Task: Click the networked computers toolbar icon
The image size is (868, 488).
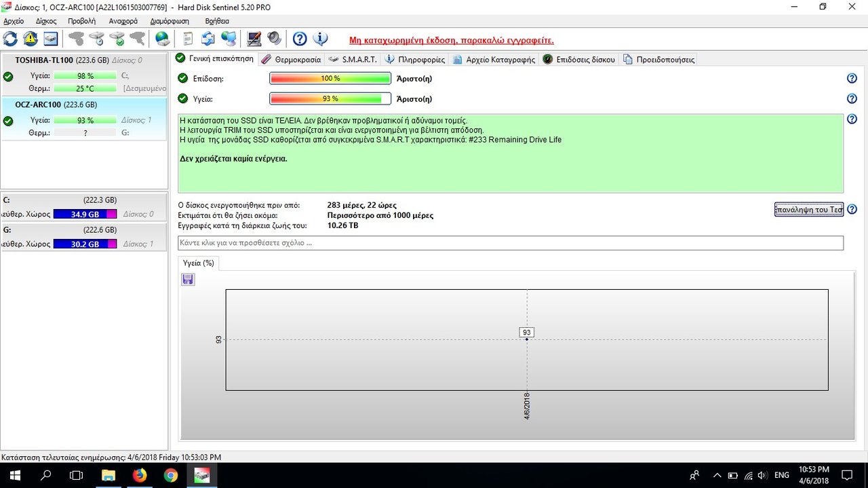Action: click(229, 39)
